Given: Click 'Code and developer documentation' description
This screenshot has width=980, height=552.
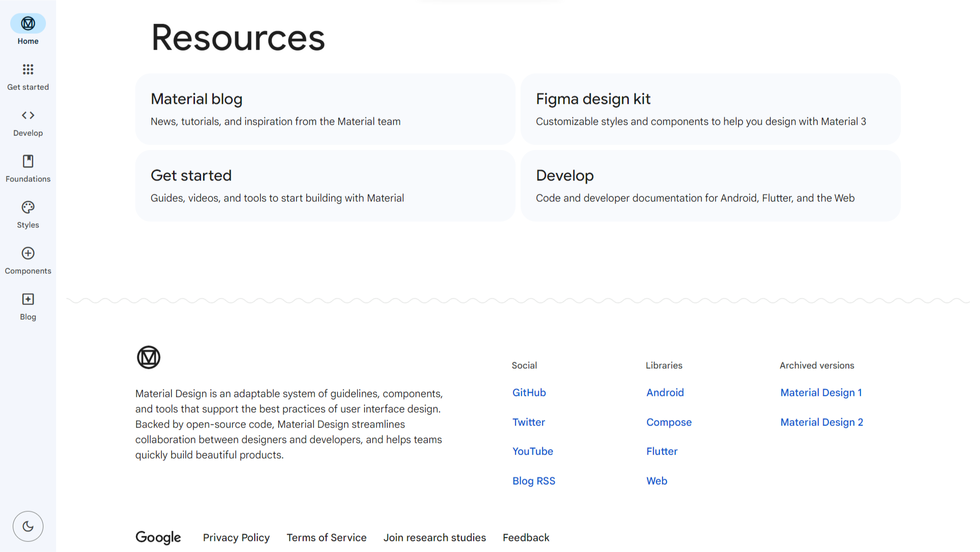Looking at the screenshot, I should click(x=695, y=198).
